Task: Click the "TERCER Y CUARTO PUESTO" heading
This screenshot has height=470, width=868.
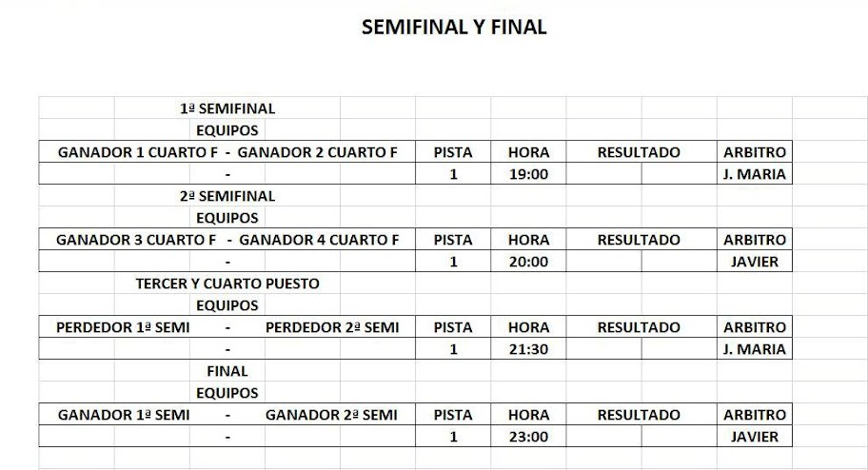Action: pyautogui.click(x=227, y=284)
